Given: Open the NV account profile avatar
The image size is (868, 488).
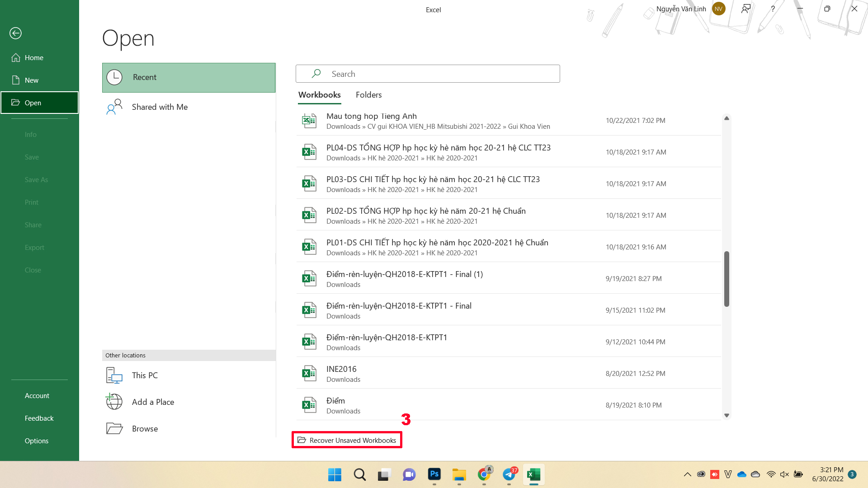Looking at the screenshot, I should coord(718,9).
